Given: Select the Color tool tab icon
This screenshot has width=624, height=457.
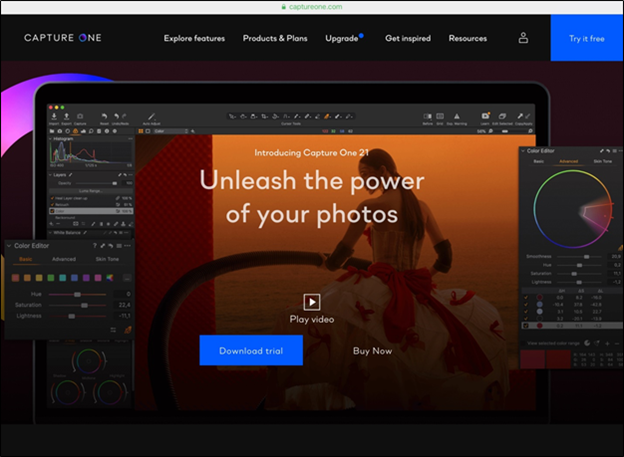Looking at the screenshot, I should click(x=75, y=131).
